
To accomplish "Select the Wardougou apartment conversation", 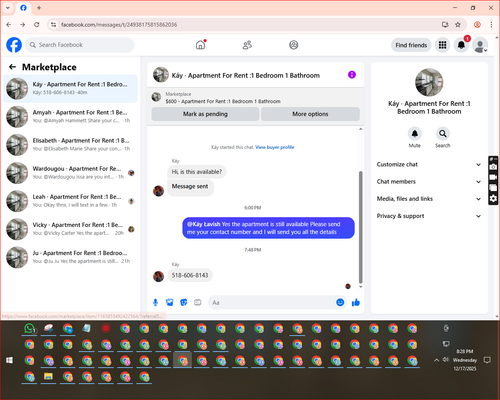I will click(70, 173).
